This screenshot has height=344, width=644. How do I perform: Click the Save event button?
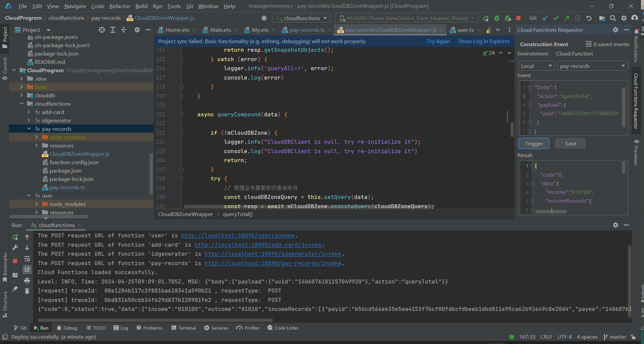pos(570,143)
